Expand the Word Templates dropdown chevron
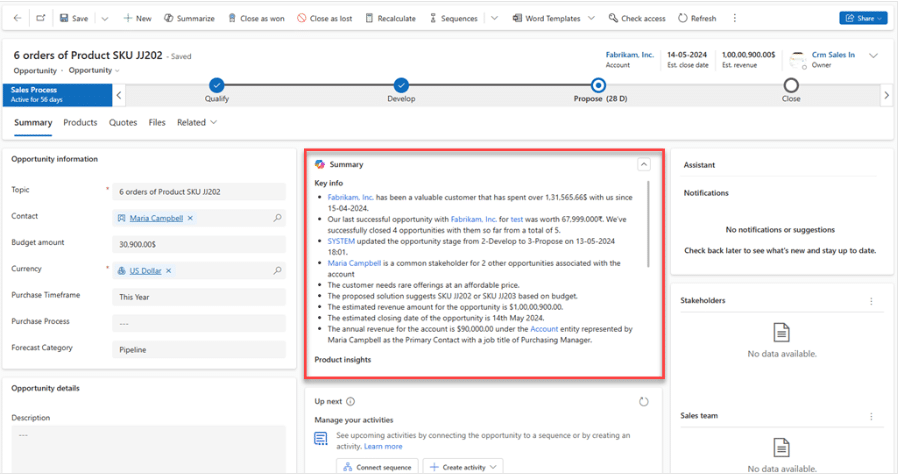This screenshot has height=475, width=901. (x=591, y=18)
